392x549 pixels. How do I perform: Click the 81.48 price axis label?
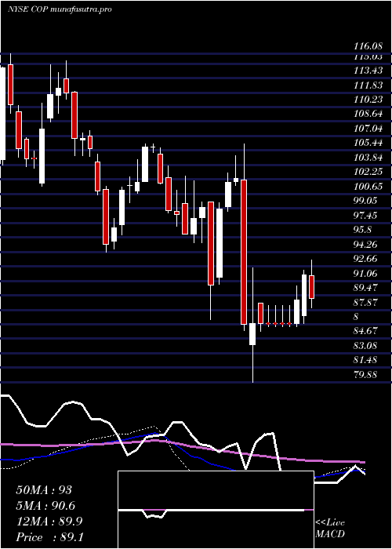365,360
